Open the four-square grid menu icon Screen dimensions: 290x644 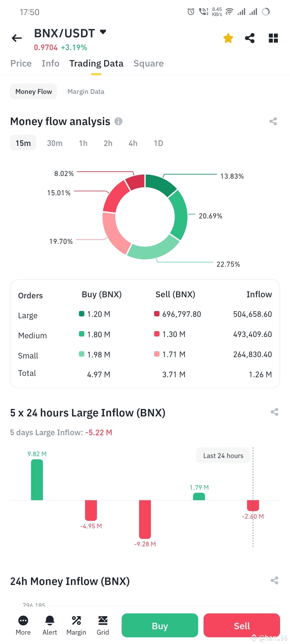pyautogui.click(x=273, y=38)
